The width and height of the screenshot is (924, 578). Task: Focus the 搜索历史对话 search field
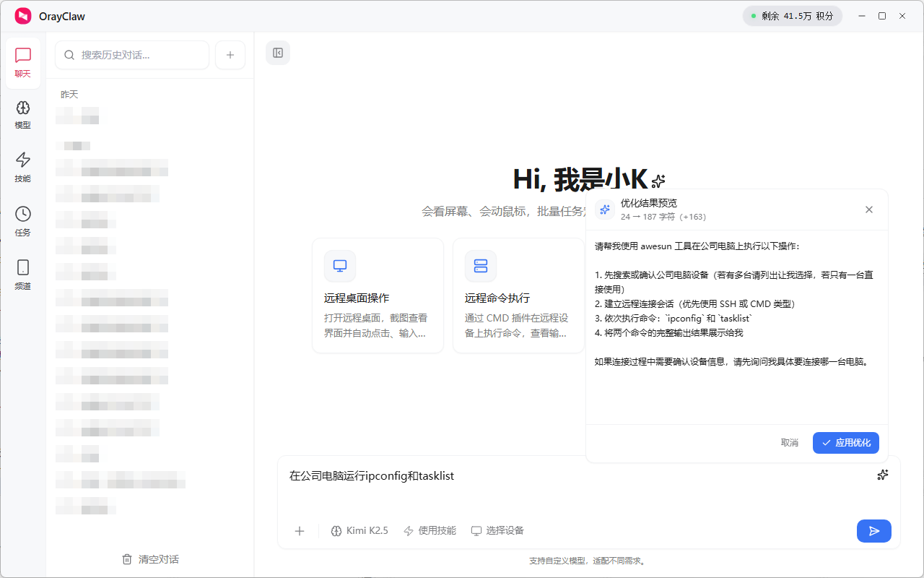132,55
